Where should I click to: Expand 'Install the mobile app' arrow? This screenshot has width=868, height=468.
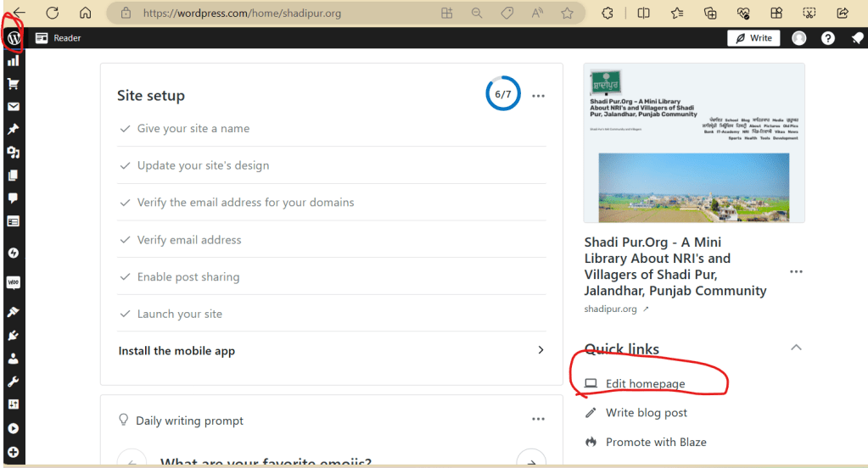540,350
